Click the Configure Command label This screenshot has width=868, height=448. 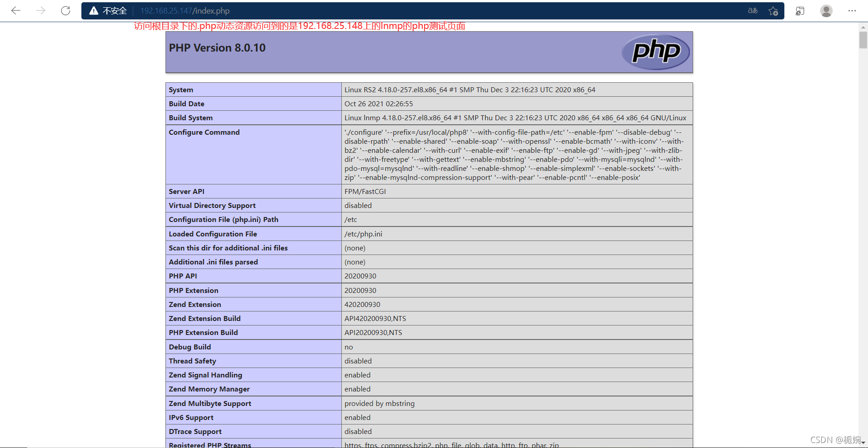(204, 132)
